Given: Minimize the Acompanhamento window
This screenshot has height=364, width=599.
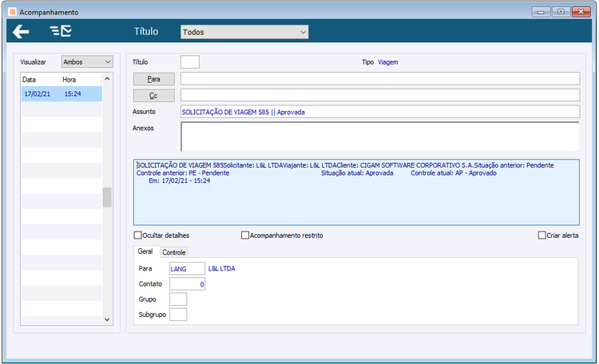Looking at the screenshot, I should pyautogui.click(x=541, y=12).
